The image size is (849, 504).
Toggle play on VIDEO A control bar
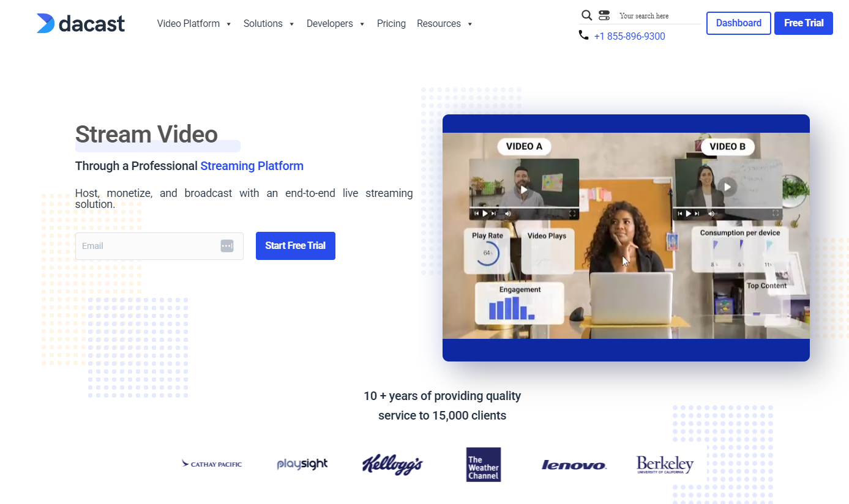[485, 213]
